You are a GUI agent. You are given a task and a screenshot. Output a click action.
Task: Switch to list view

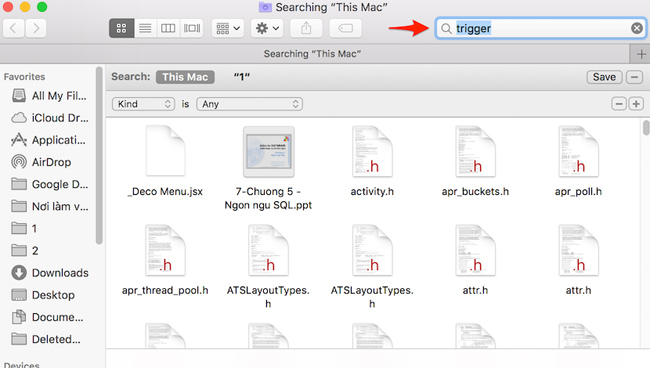pyautogui.click(x=145, y=28)
